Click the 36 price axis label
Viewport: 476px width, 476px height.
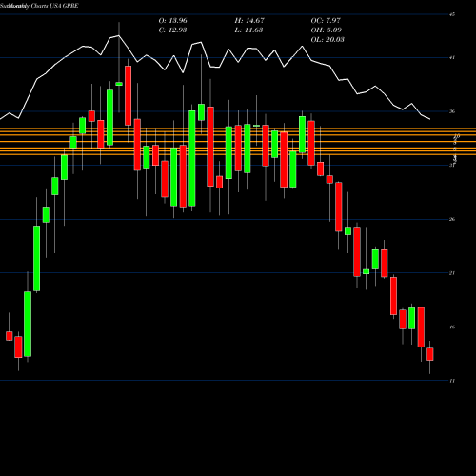pos(452,111)
